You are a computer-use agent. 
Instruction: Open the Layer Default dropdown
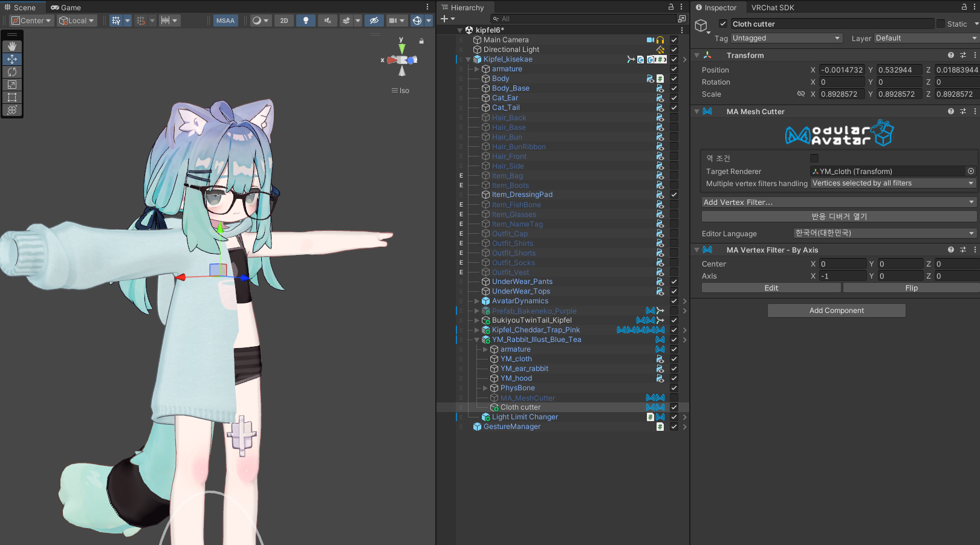(x=926, y=38)
